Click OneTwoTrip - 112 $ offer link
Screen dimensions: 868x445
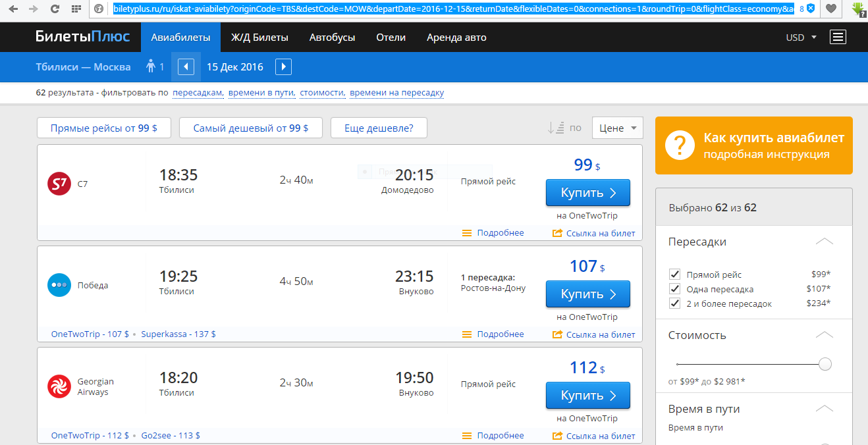coord(90,436)
